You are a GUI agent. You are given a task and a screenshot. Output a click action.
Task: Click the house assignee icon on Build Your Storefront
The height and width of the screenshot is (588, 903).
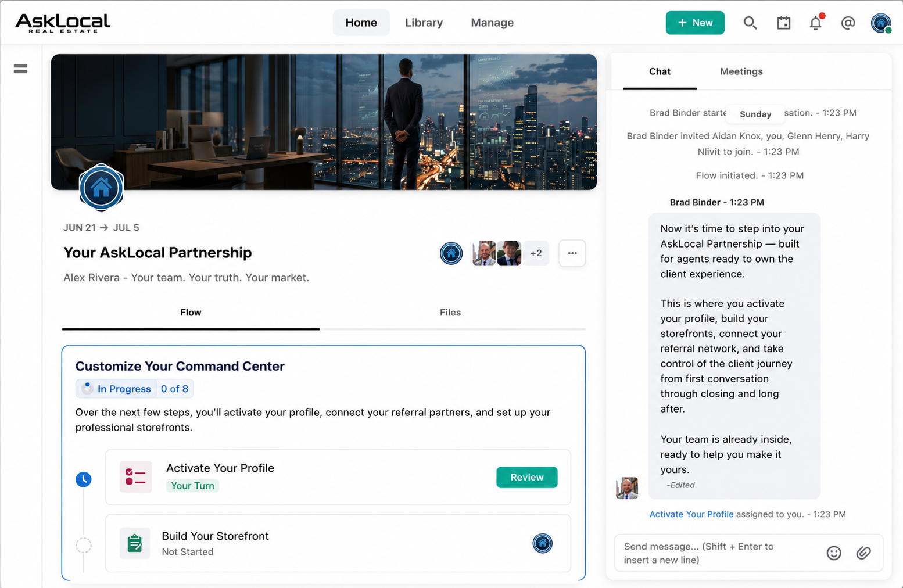[x=542, y=543]
